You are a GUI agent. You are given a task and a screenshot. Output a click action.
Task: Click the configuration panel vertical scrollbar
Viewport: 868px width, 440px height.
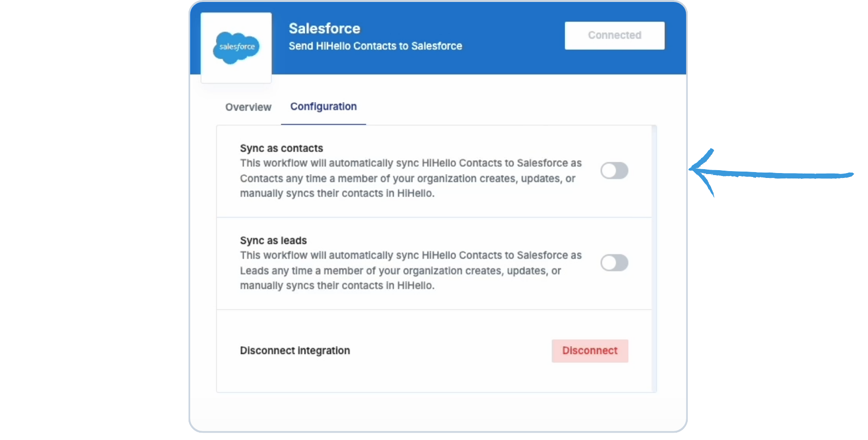(654, 259)
